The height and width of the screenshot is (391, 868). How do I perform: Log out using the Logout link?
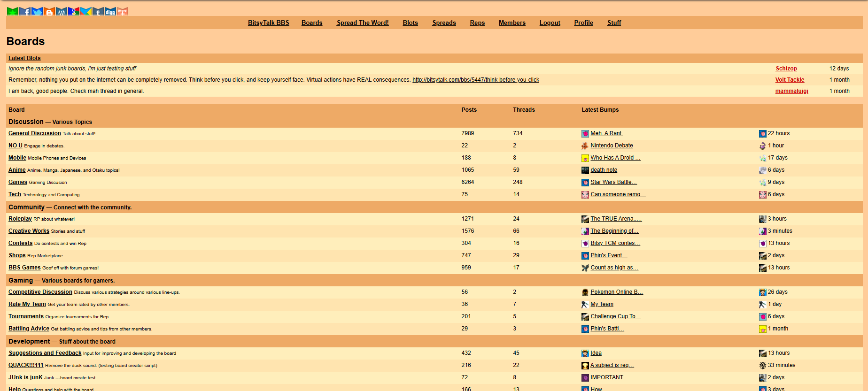tap(550, 23)
